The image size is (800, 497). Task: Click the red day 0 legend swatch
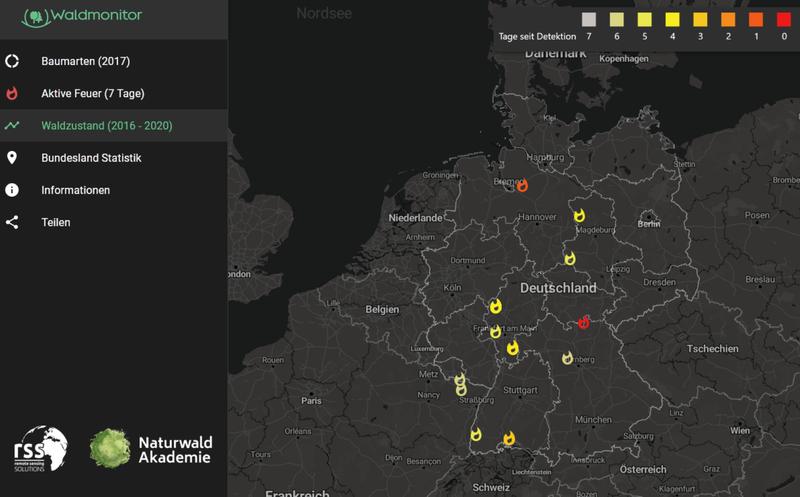pyautogui.click(x=784, y=19)
